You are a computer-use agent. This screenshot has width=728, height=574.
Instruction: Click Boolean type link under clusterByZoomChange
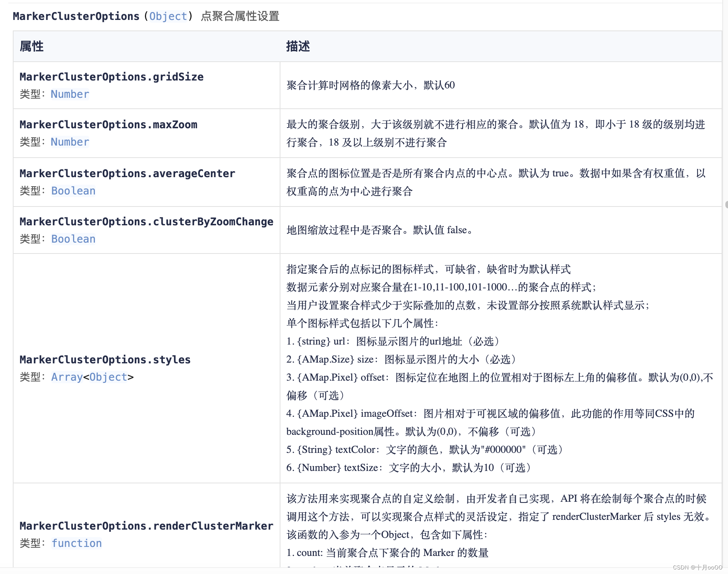point(73,239)
